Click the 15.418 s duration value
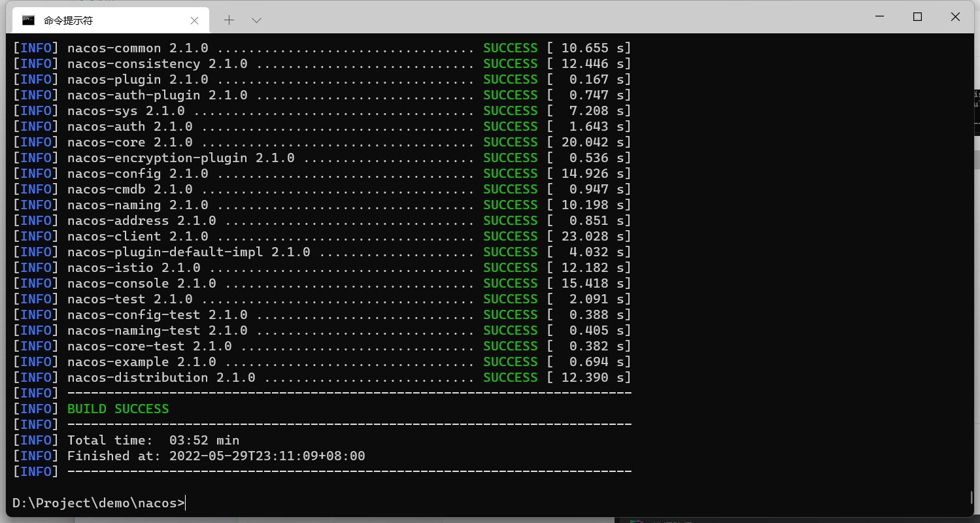 coord(593,283)
